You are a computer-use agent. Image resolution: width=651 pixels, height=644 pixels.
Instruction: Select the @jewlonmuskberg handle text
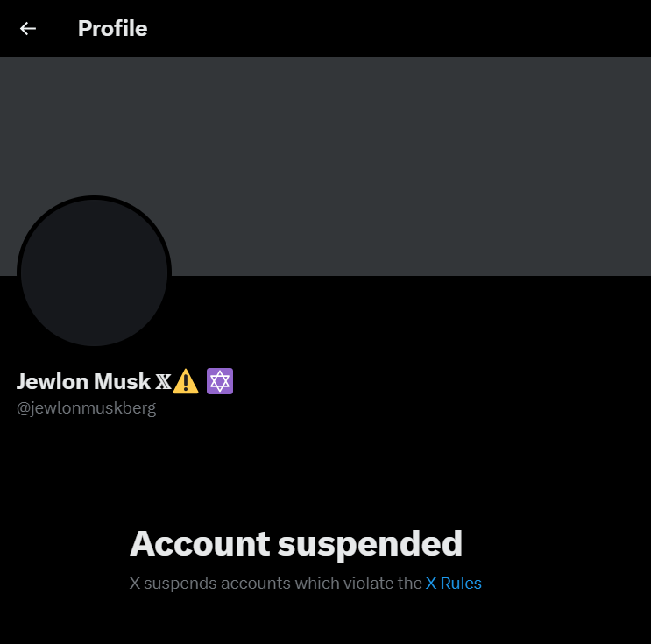point(87,408)
